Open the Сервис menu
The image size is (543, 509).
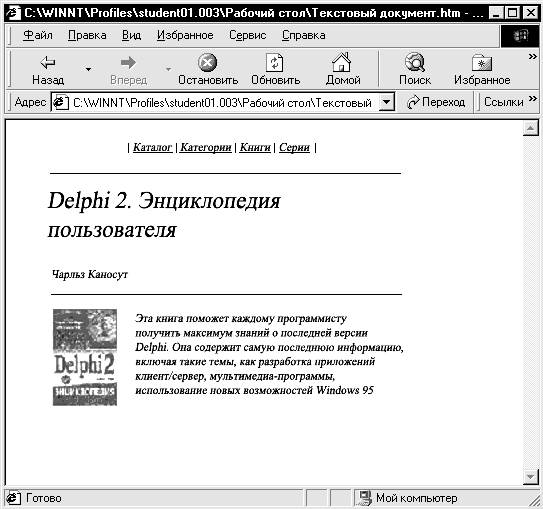248,35
